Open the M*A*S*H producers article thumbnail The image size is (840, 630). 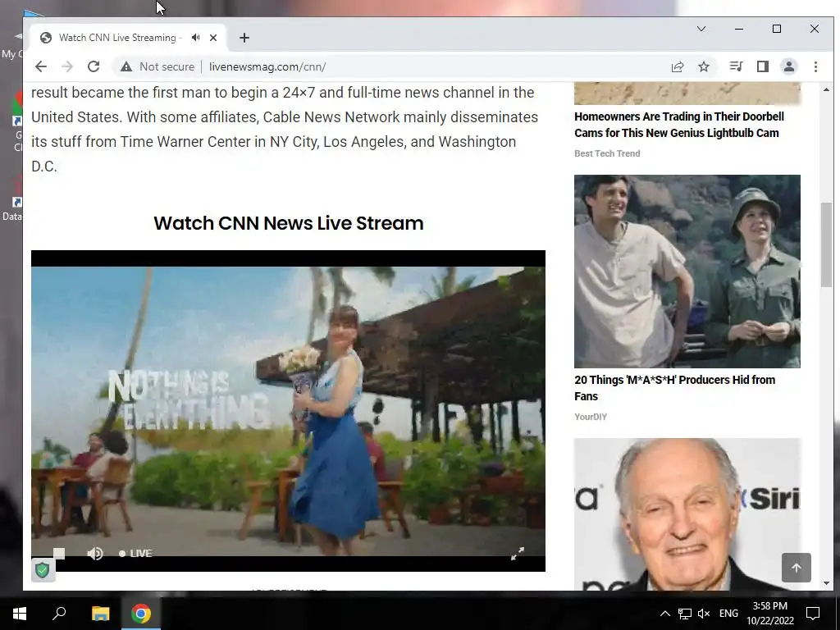687,271
